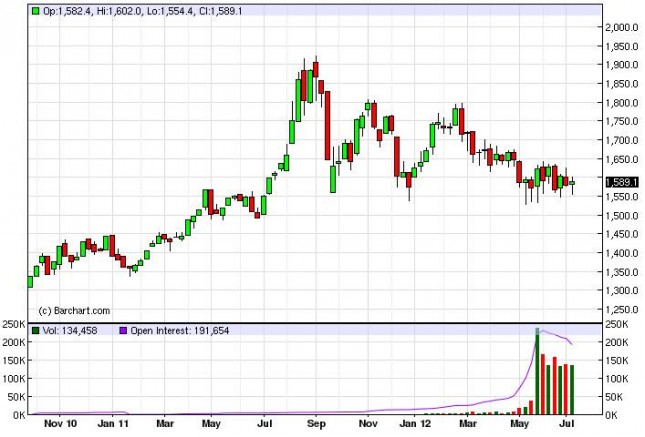Viewport: 645px width, 437px height.
Task: Click the 'Jan 11' date axis label
Action: click(113, 424)
